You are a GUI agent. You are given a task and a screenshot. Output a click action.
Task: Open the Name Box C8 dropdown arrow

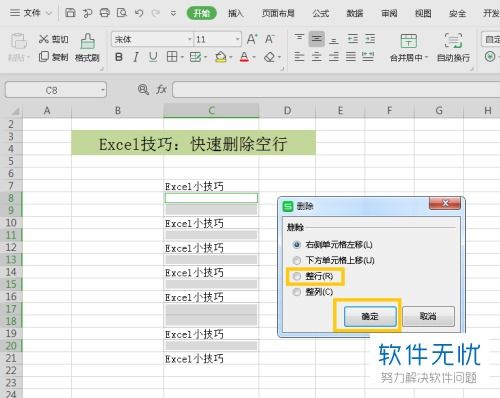pos(102,90)
